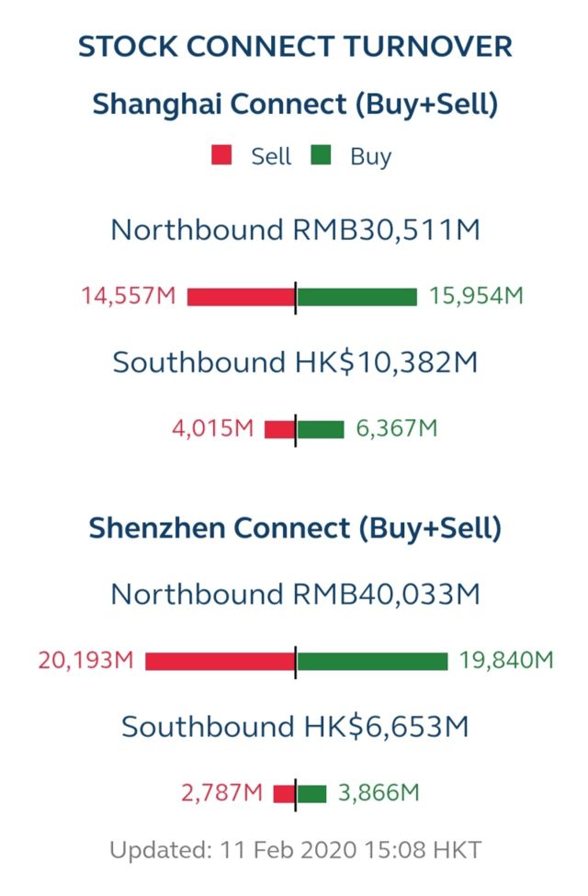
Task: Click Northbound RMB40,033M total
Action: [295, 595]
